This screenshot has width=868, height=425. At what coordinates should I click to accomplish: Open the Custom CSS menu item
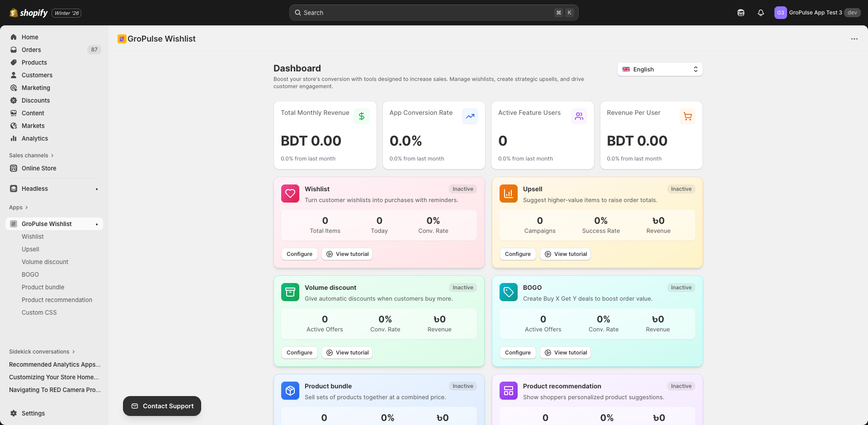(39, 312)
